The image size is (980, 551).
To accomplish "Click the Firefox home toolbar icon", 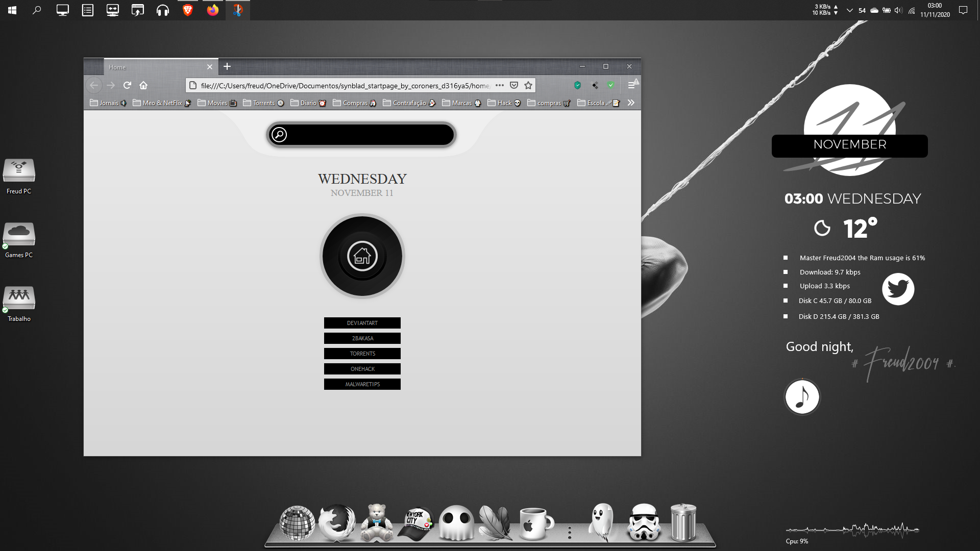I will click(143, 85).
